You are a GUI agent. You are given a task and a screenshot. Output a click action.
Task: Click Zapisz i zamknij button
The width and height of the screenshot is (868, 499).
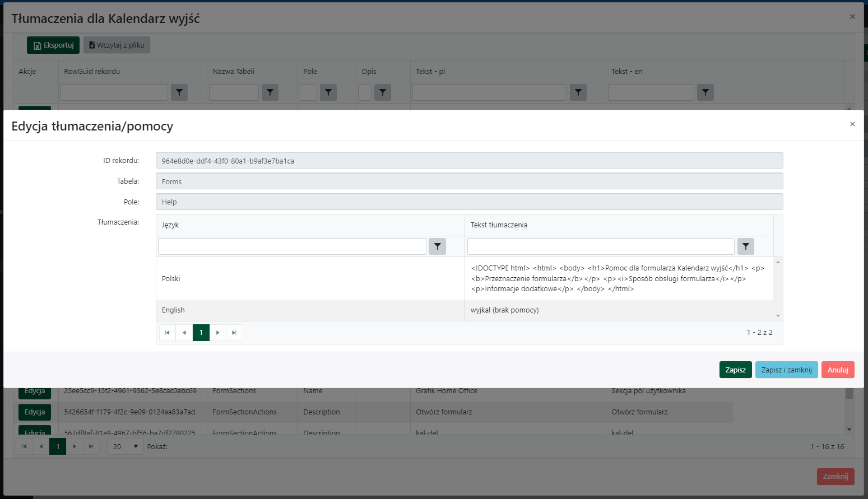point(786,370)
